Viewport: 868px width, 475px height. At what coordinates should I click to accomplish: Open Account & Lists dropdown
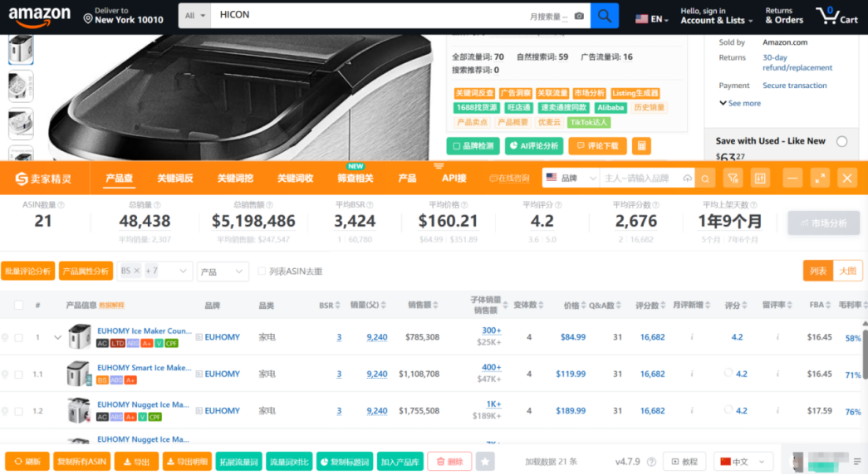716,16
